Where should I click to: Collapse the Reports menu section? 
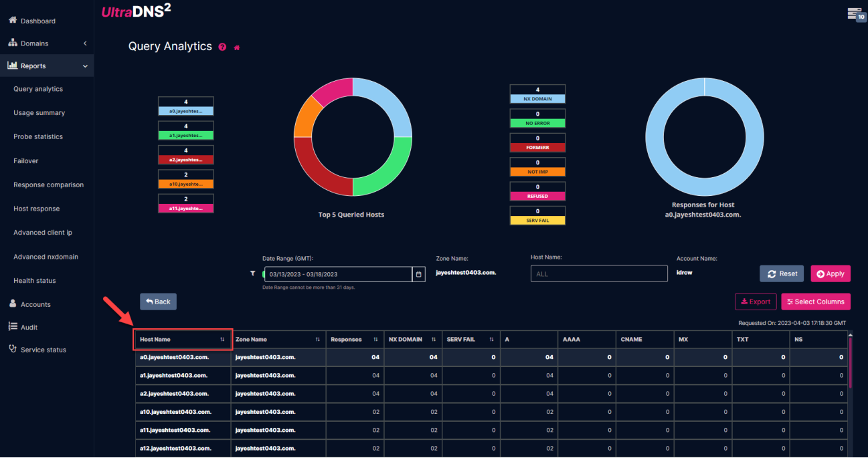coord(85,66)
